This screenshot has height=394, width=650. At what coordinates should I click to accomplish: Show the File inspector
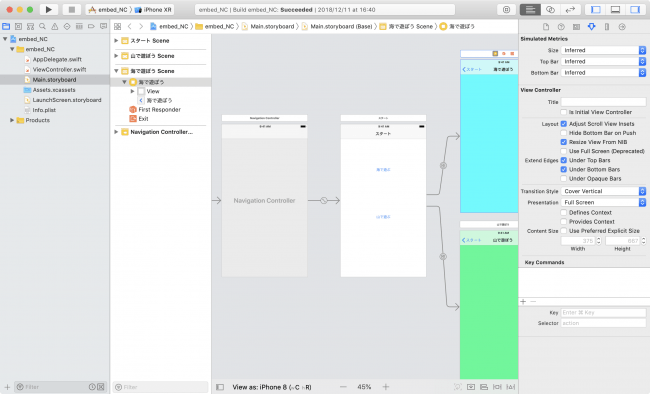click(x=546, y=27)
